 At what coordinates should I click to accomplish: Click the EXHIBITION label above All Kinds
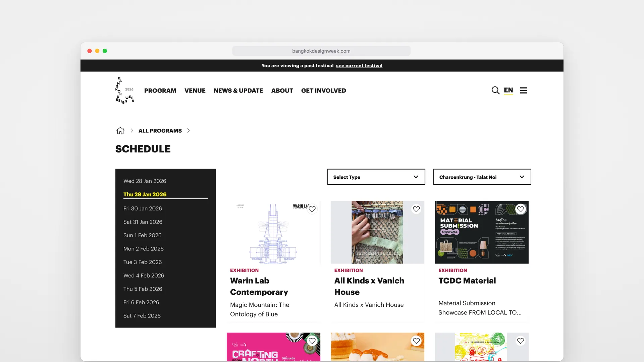(x=348, y=270)
